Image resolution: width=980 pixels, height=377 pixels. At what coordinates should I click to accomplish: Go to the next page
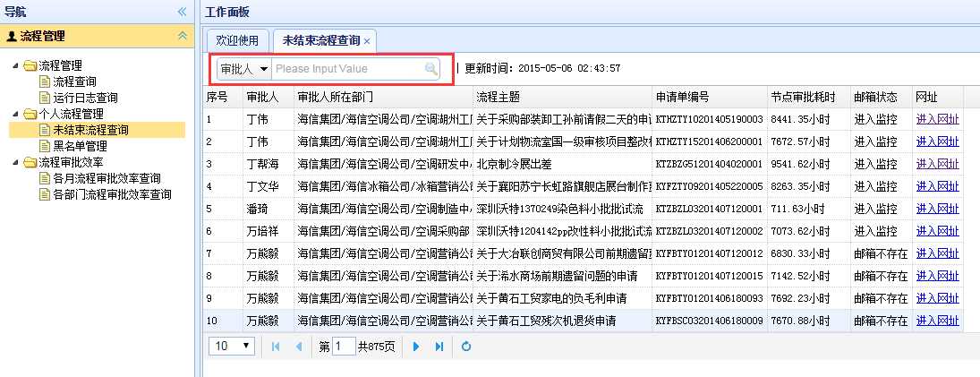point(416,347)
